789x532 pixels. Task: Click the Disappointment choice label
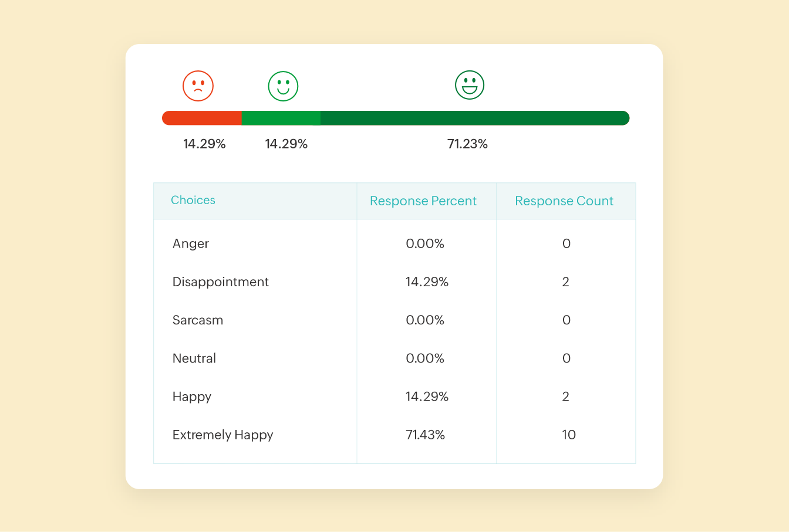pyautogui.click(x=221, y=282)
